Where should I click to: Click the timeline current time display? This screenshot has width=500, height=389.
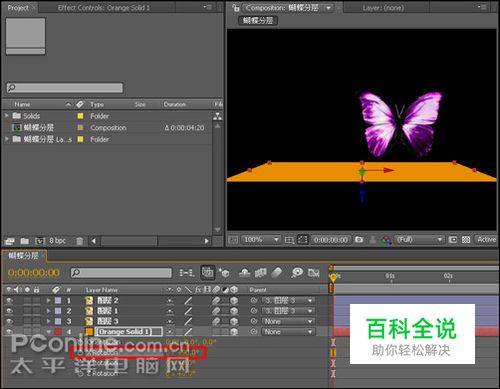coord(34,273)
